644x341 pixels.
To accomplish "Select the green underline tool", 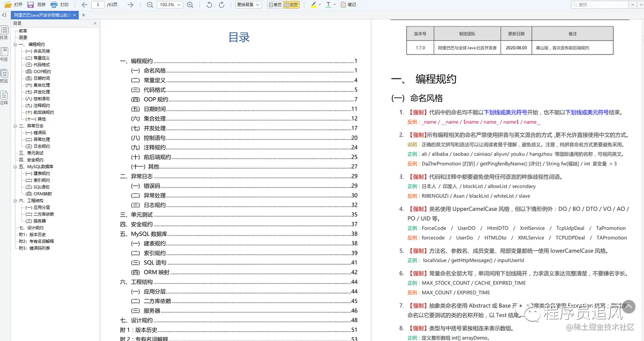I will 328,5.
